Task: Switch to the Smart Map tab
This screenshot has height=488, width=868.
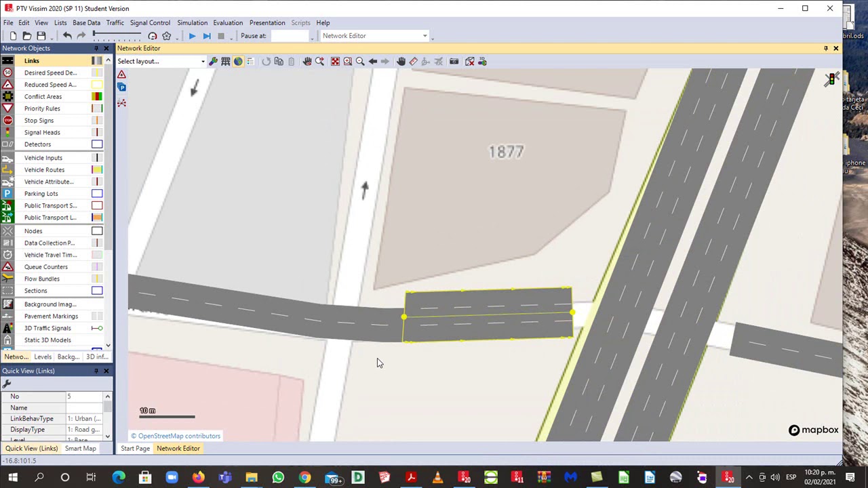Action: coord(80,449)
